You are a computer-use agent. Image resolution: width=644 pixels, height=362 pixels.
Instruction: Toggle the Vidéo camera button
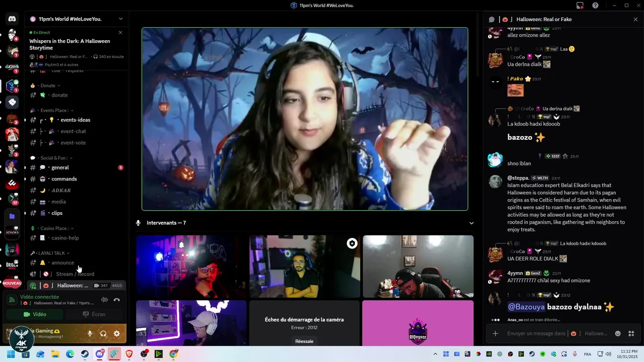click(35, 314)
